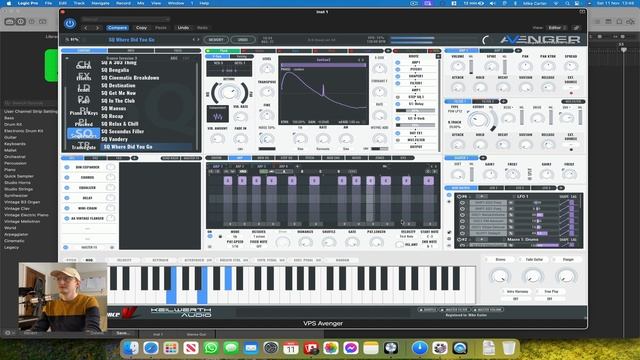The width and height of the screenshot is (640, 360).
Task: Click the Free Play macro button
Action: click(551, 291)
